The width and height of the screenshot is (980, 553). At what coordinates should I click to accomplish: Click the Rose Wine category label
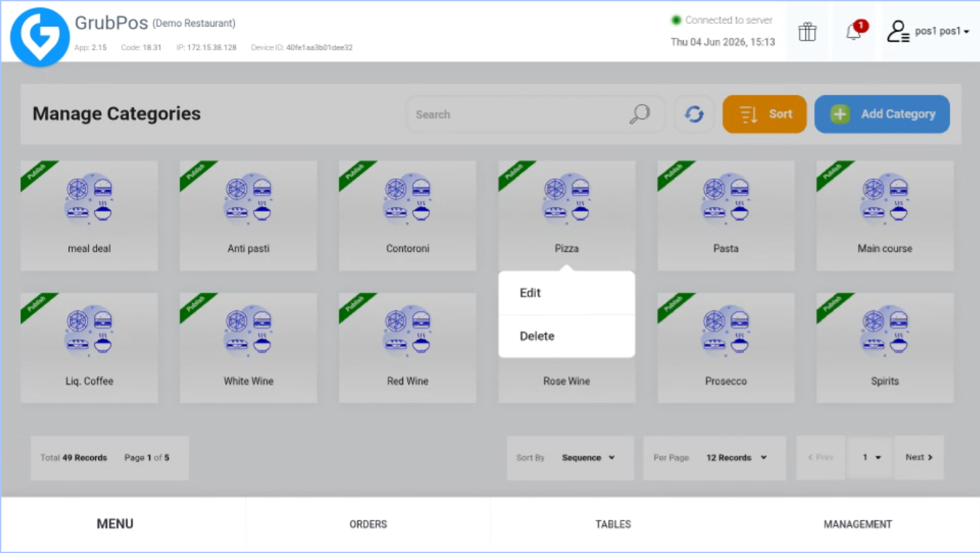pyautogui.click(x=566, y=381)
